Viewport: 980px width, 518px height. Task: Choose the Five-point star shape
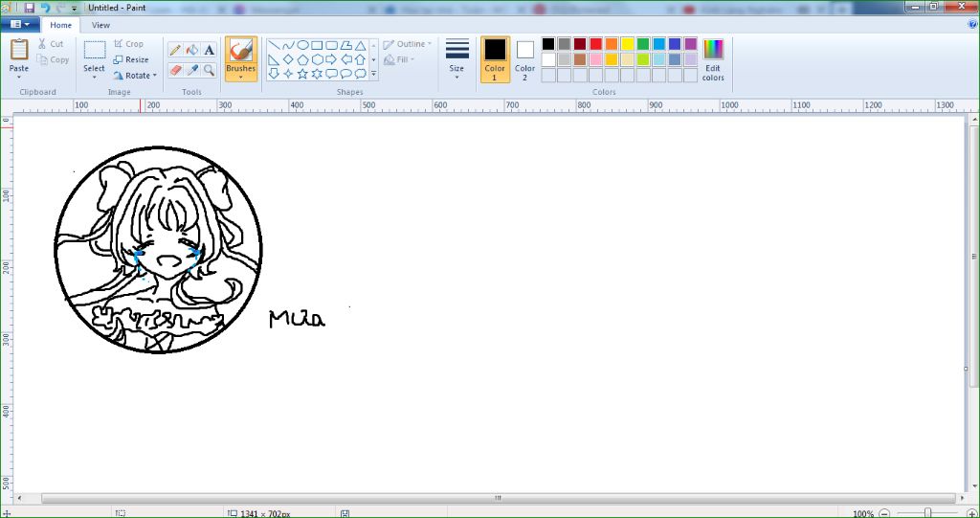(302, 74)
